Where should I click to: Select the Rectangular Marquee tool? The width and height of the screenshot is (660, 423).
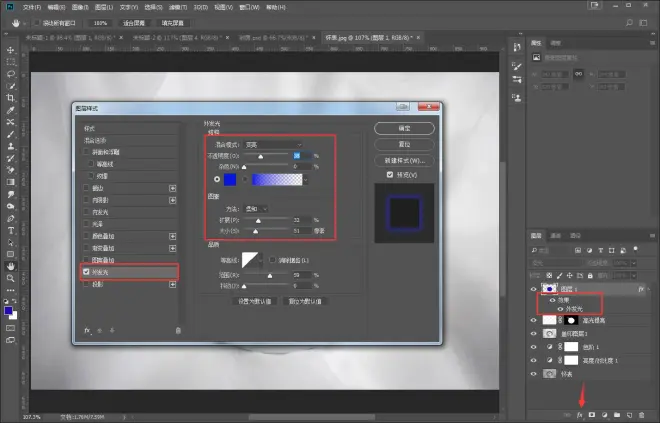click(11, 62)
